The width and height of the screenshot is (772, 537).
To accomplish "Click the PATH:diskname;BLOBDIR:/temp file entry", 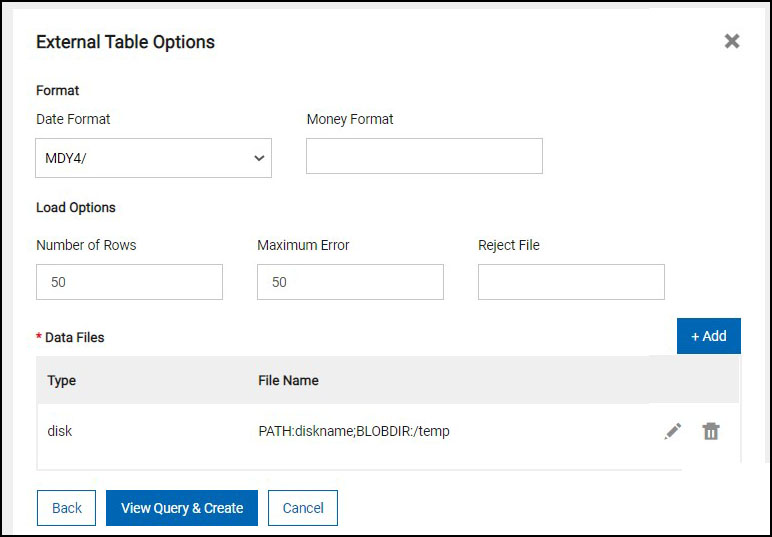I will pyautogui.click(x=354, y=431).
